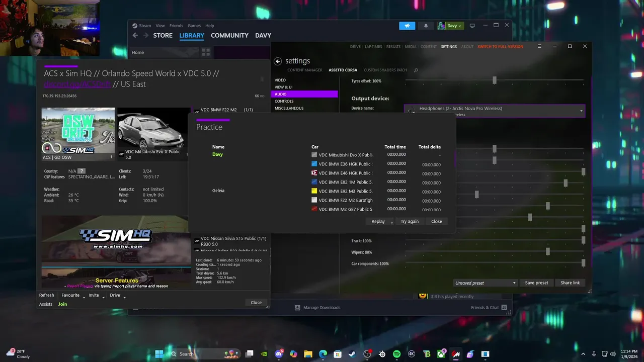Click the country N/A help question mark
Viewport: 644px width, 362px height.
82,171
